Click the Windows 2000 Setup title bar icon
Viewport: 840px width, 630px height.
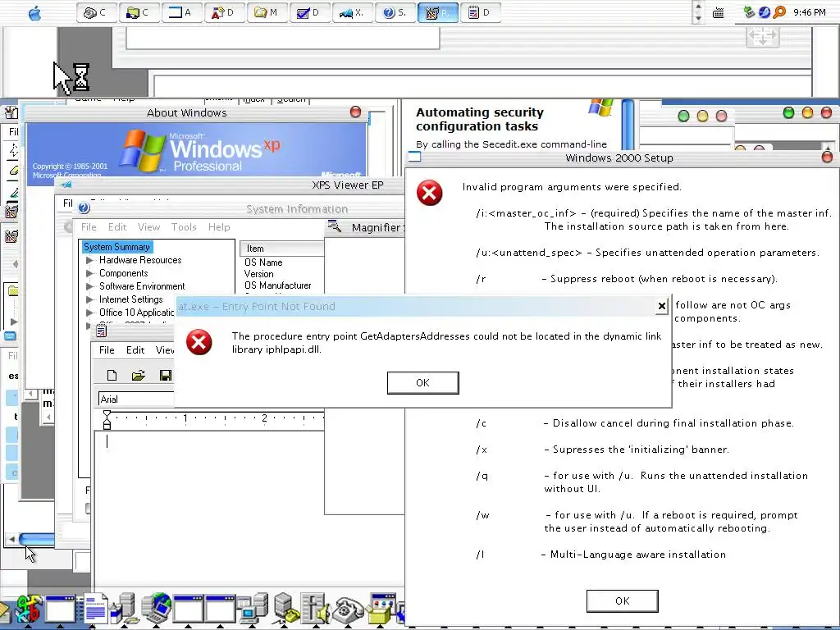[x=415, y=157]
